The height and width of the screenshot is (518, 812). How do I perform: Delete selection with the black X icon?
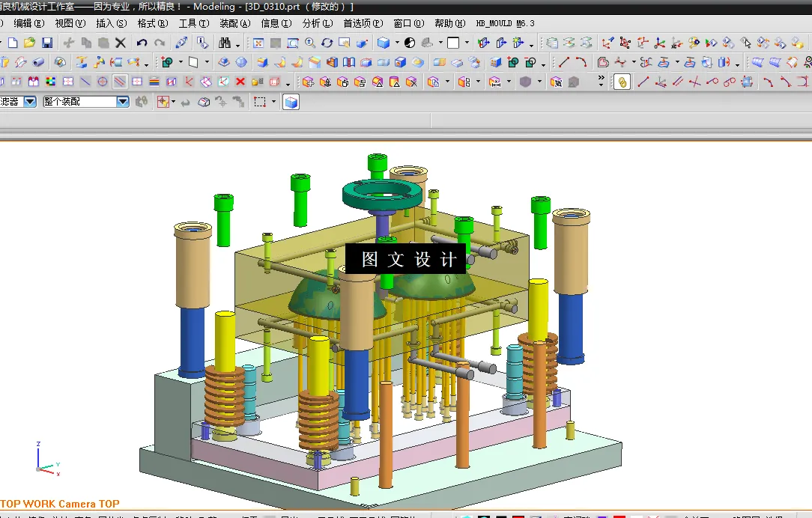(x=120, y=43)
